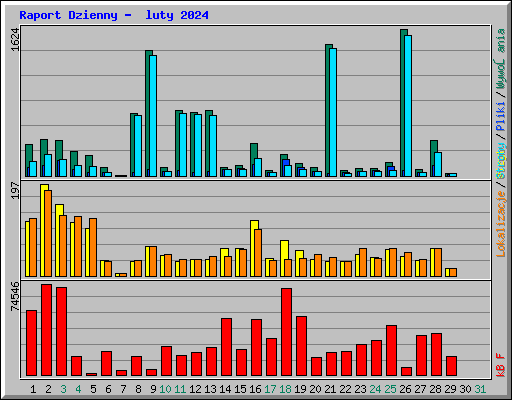The image size is (512, 400).
Task: Click green day label 17
Action: [x=270, y=389]
